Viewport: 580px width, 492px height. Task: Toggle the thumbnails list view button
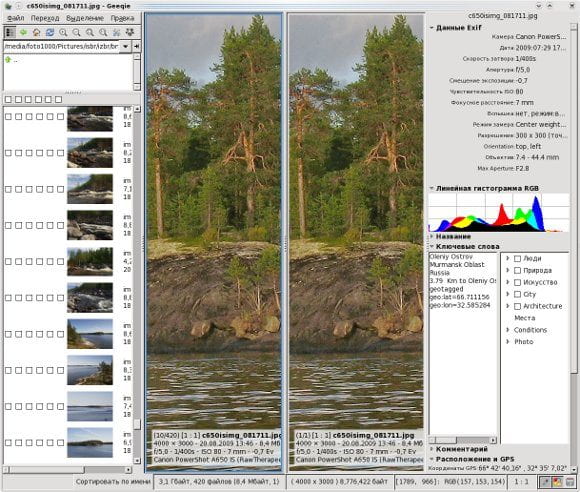pyautogui.click(x=10, y=32)
